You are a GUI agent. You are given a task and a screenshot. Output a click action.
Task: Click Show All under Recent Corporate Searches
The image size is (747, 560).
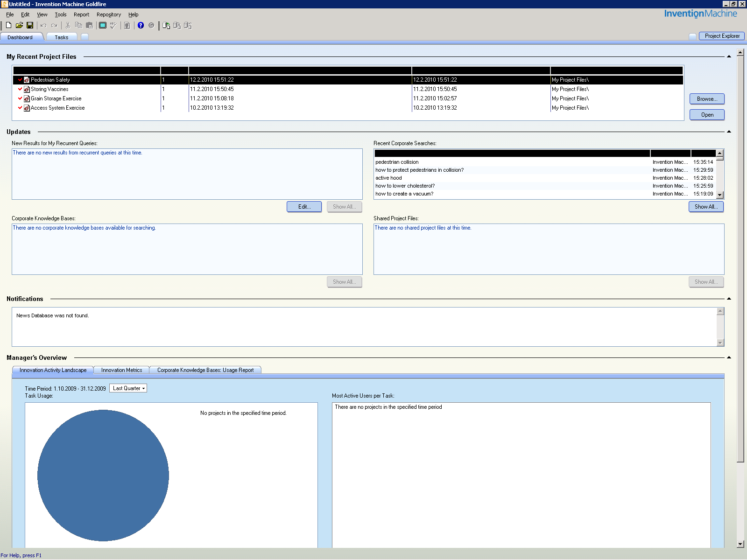(x=706, y=207)
